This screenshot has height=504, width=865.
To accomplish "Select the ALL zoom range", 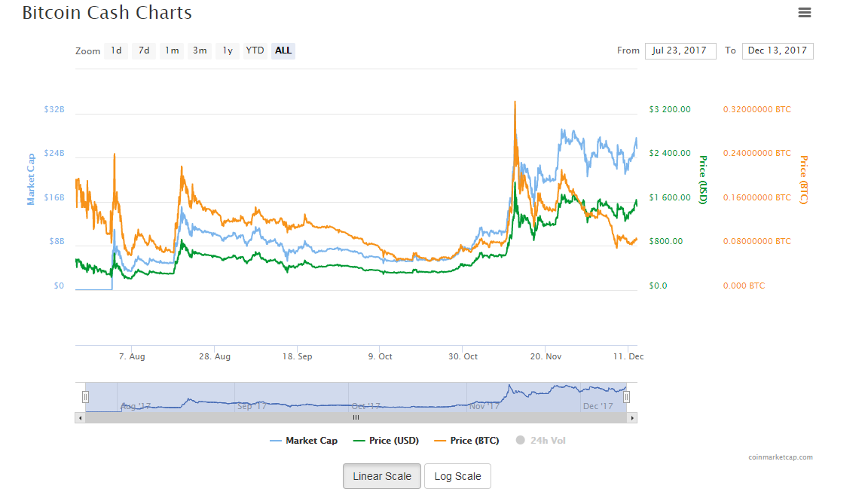I will pyautogui.click(x=283, y=50).
